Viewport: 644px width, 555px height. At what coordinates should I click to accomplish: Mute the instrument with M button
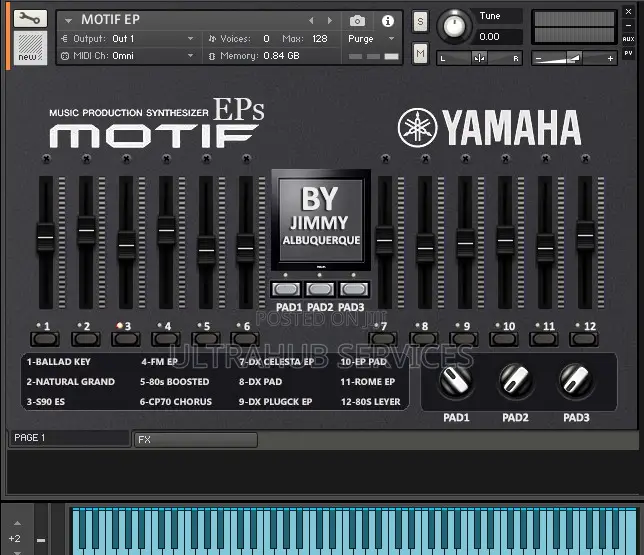coord(420,53)
